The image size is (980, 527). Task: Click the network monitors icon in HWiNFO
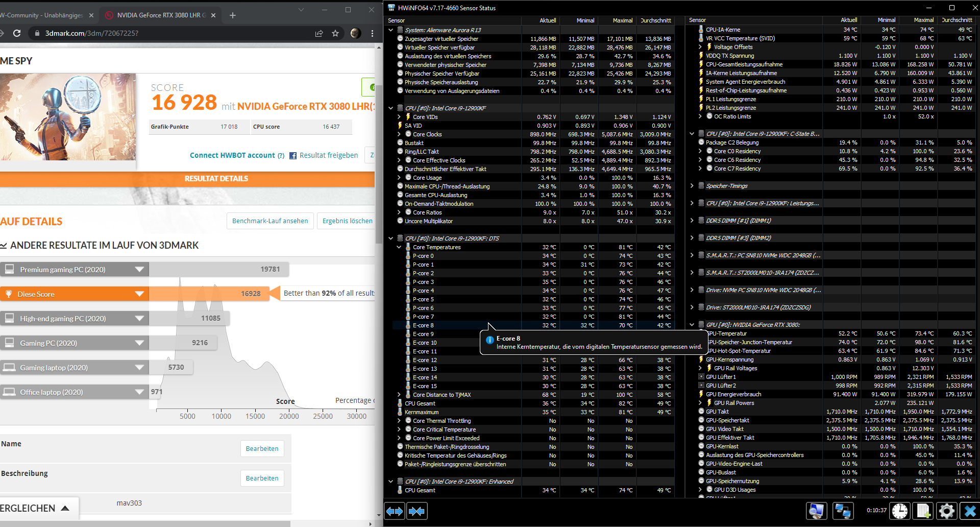(842, 511)
